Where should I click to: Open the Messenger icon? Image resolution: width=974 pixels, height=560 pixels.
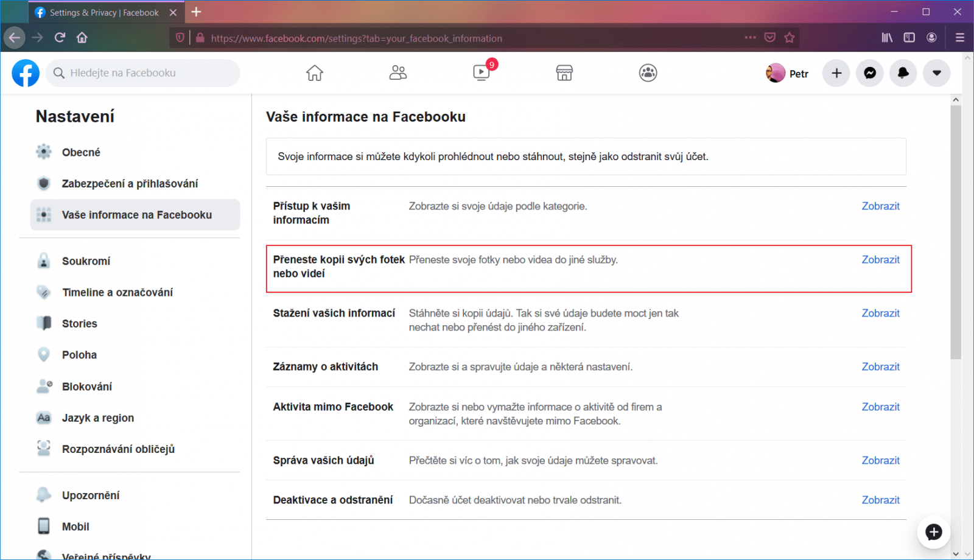(870, 73)
